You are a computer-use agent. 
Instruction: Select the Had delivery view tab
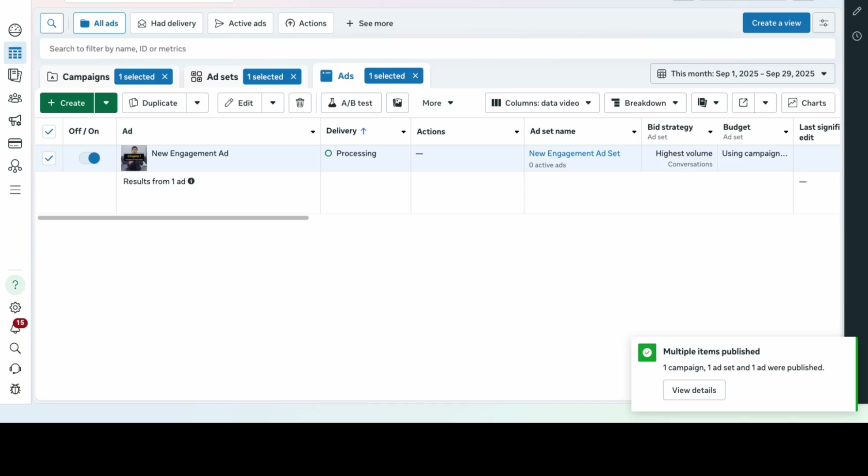(x=167, y=23)
